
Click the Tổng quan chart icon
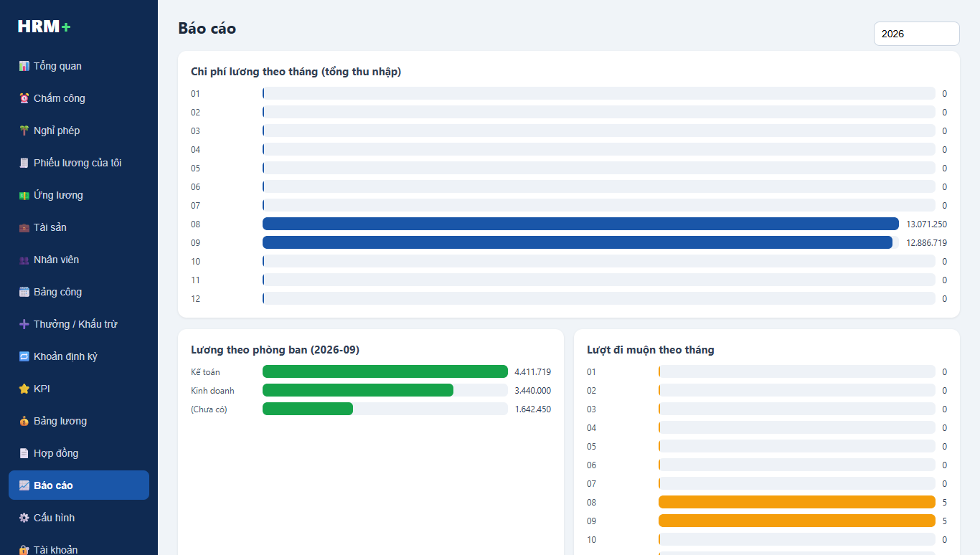pyautogui.click(x=24, y=66)
